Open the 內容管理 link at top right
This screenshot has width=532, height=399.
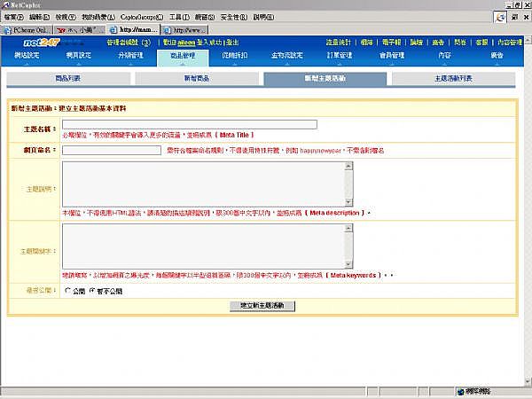(510, 43)
